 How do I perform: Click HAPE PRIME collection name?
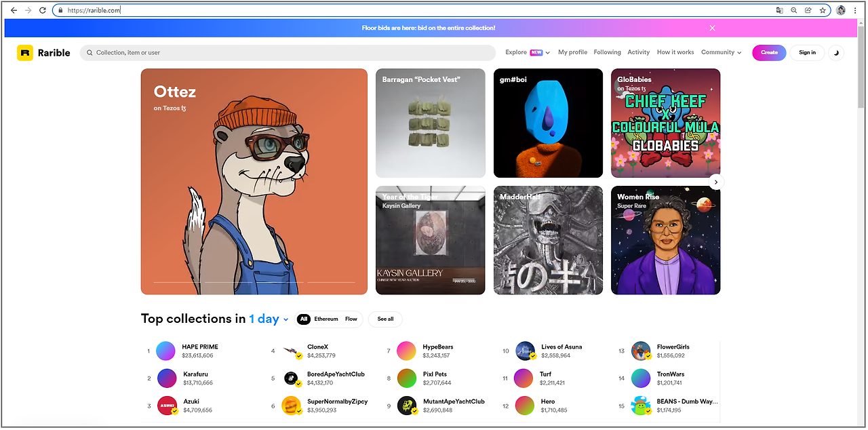pos(200,347)
